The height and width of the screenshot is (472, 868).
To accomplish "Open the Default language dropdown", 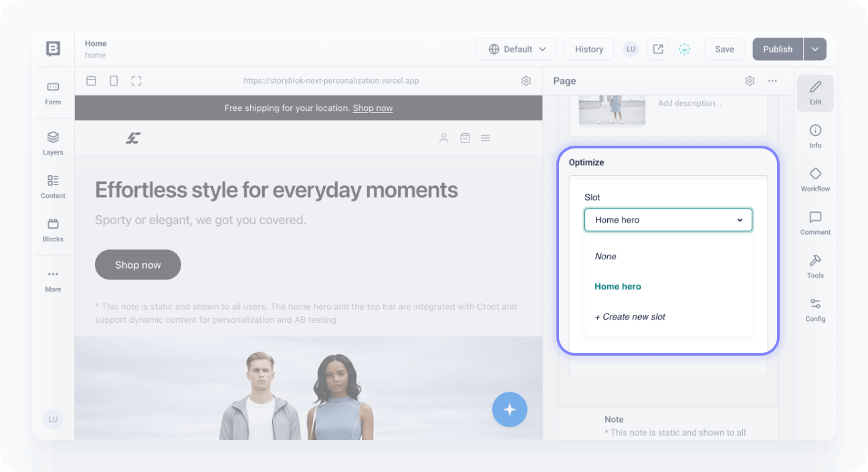I will click(x=517, y=49).
